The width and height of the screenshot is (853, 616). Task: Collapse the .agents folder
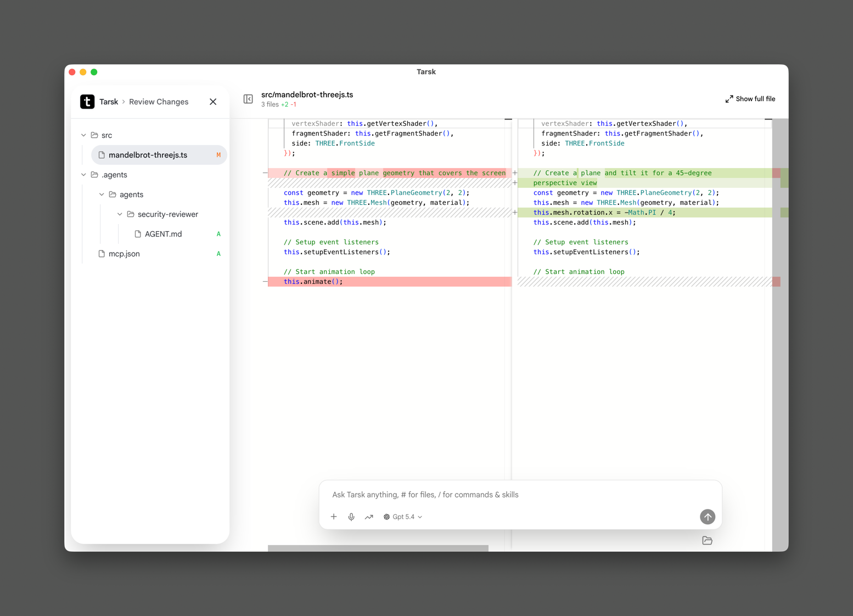coord(83,175)
